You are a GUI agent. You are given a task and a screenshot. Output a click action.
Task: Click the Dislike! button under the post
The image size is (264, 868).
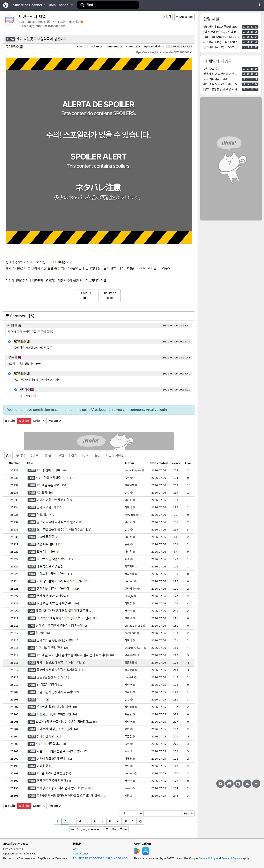pyautogui.click(x=109, y=295)
